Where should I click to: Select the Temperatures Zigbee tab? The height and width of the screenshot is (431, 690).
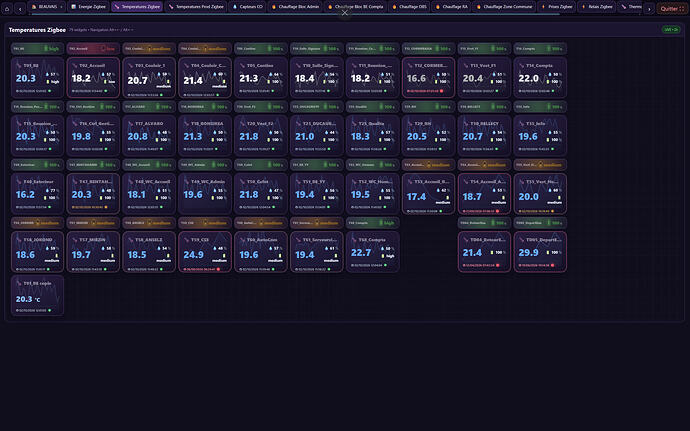click(x=138, y=7)
